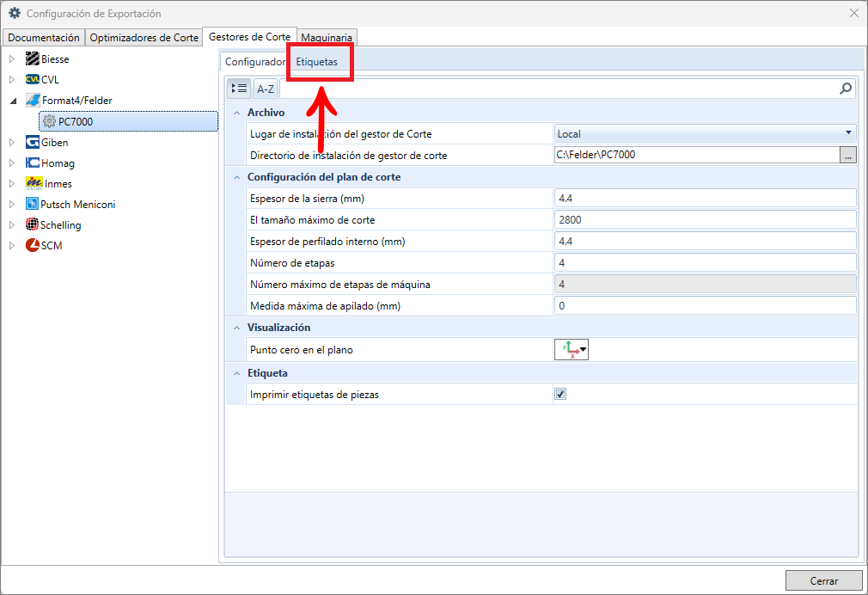Image resolution: width=868 pixels, height=595 pixels.
Task: Edit the Número de etapas value
Action: click(705, 263)
